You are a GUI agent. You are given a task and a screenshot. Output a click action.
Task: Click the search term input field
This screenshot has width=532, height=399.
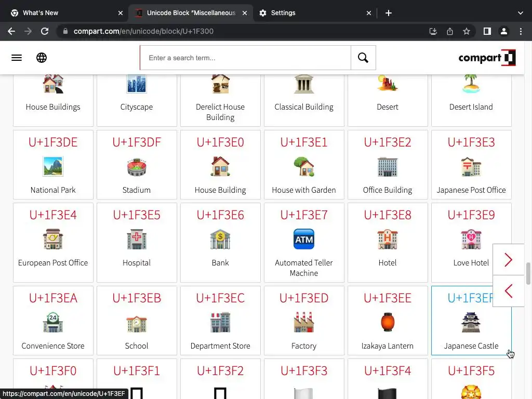coord(245,58)
